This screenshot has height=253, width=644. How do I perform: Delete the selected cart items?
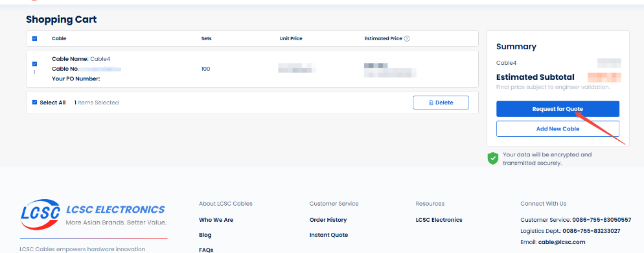[x=441, y=103]
